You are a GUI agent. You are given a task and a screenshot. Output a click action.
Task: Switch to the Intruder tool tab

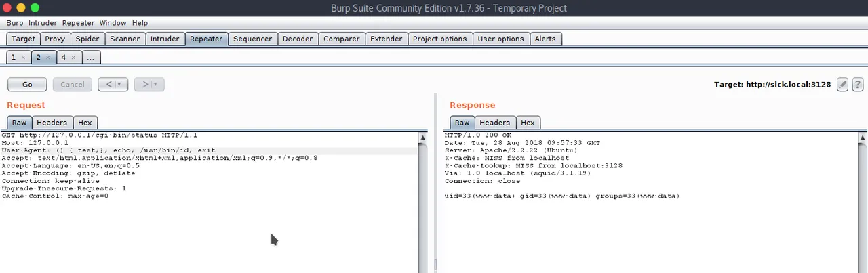tap(165, 39)
